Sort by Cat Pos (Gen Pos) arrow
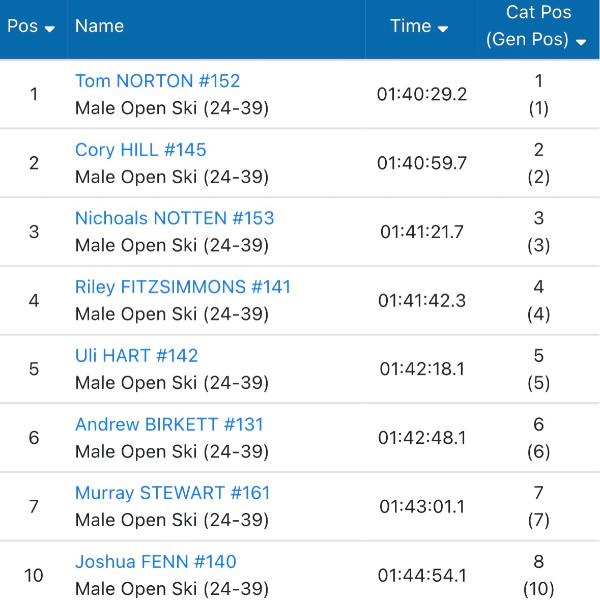Screen dimensions: 600x600 [x=581, y=41]
